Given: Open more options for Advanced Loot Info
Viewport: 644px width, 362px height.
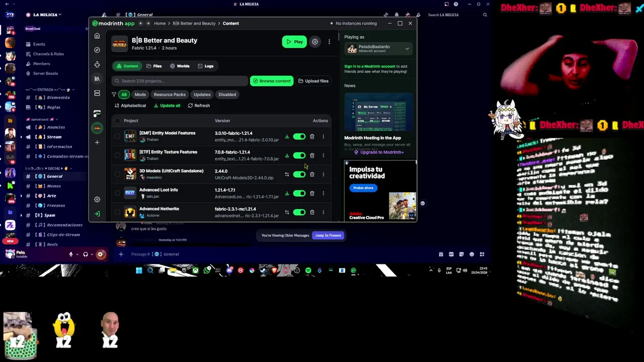Looking at the screenshot, I should click(324, 193).
